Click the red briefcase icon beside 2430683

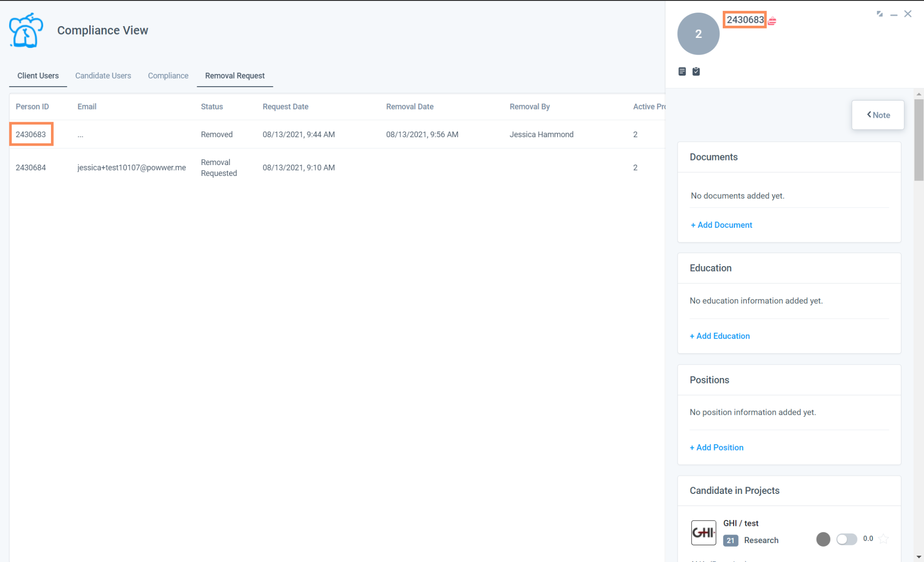(772, 21)
